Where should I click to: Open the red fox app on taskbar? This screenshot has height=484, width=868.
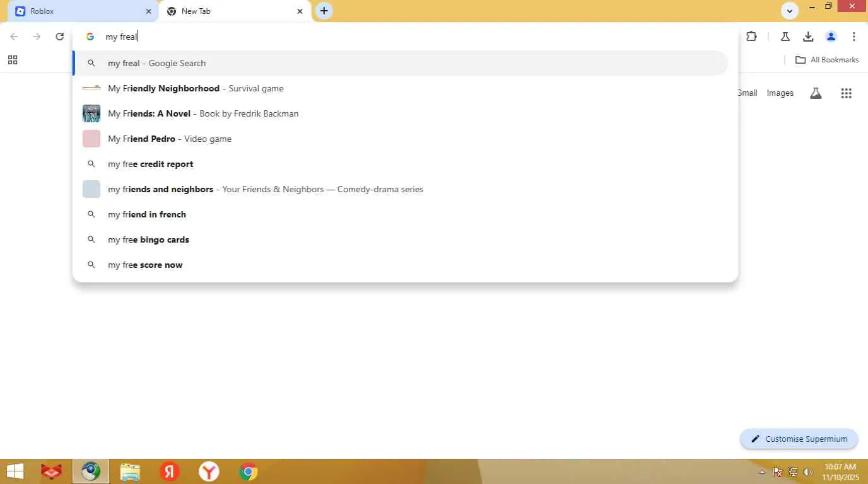(x=52, y=471)
